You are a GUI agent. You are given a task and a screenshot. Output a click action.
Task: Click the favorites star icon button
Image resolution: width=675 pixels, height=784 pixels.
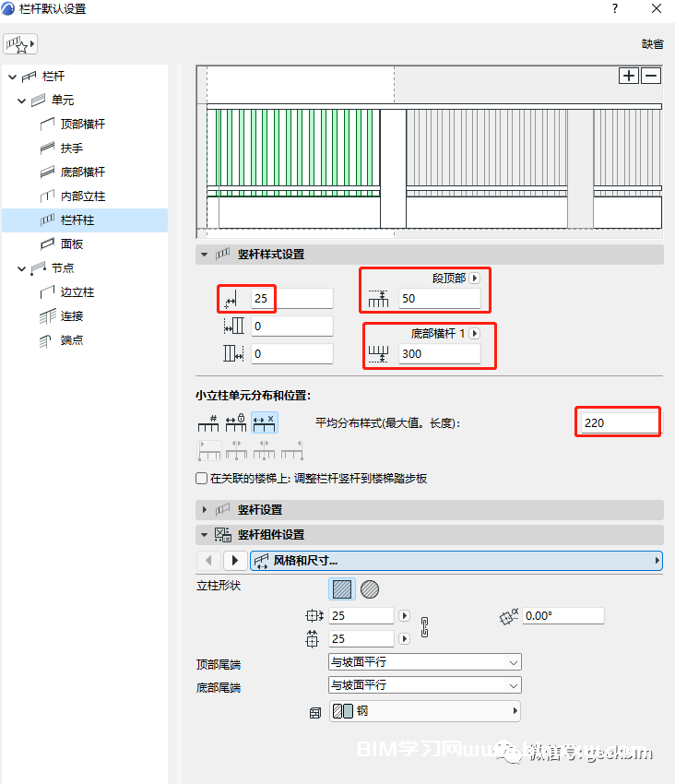tap(19, 43)
